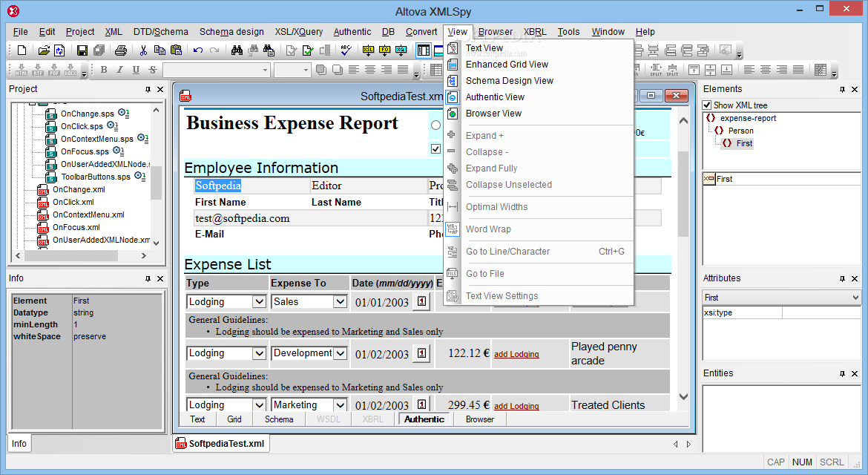
Task: Select Person in Elements XML tree
Action: [740, 131]
